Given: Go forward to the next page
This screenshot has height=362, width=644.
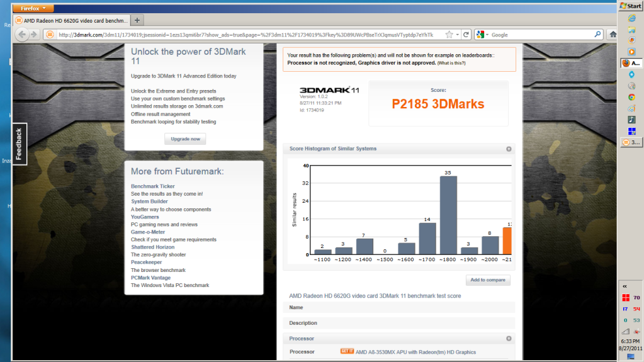Looking at the screenshot, I should pyautogui.click(x=34, y=35).
